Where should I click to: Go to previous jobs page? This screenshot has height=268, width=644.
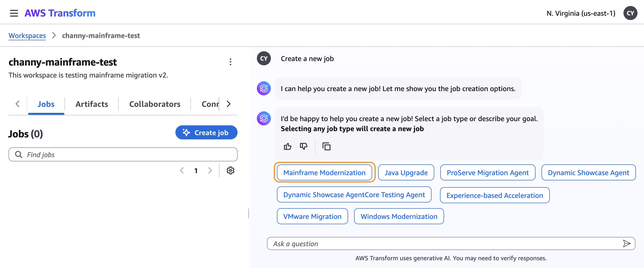click(x=182, y=171)
